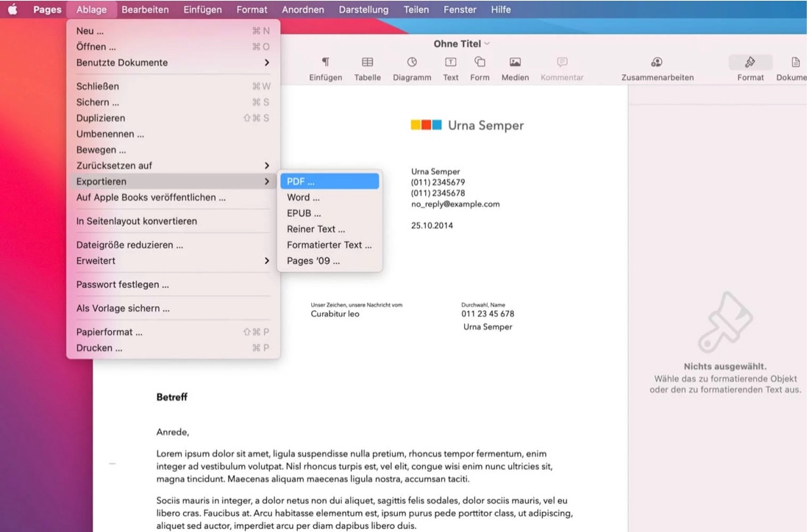
Task: Select Drucken ... menu entry
Action: click(x=173, y=348)
